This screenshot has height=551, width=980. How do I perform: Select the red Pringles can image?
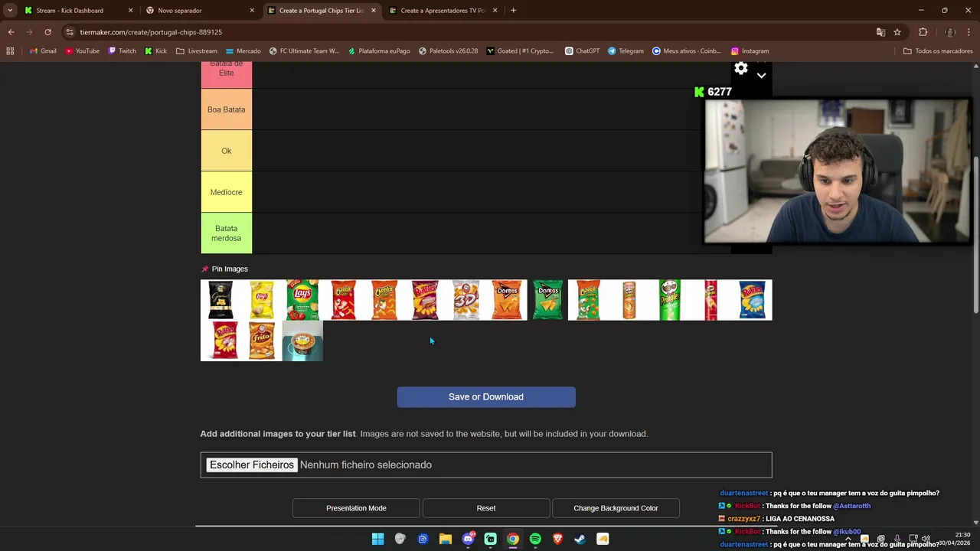coord(710,300)
